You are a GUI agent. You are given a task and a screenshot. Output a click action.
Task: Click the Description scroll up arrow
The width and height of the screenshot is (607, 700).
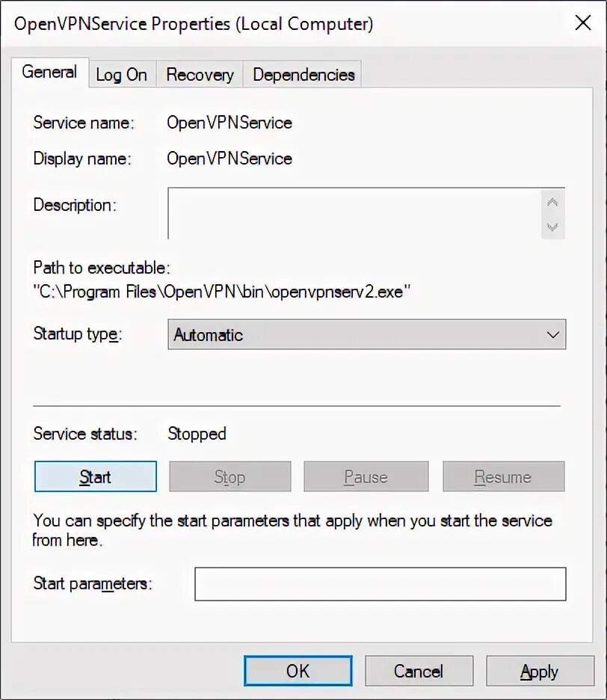[x=552, y=203]
